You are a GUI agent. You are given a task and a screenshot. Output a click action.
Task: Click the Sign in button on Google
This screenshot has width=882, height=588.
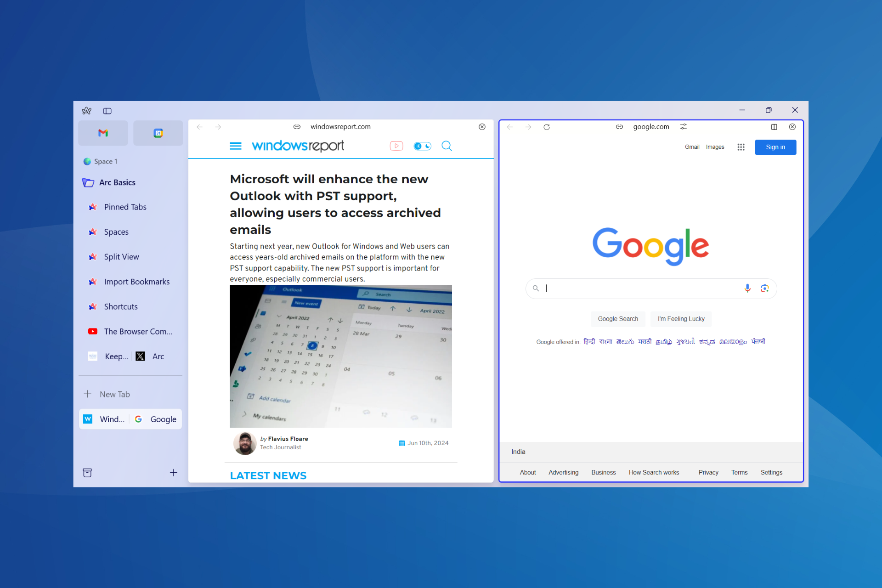click(776, 147)
